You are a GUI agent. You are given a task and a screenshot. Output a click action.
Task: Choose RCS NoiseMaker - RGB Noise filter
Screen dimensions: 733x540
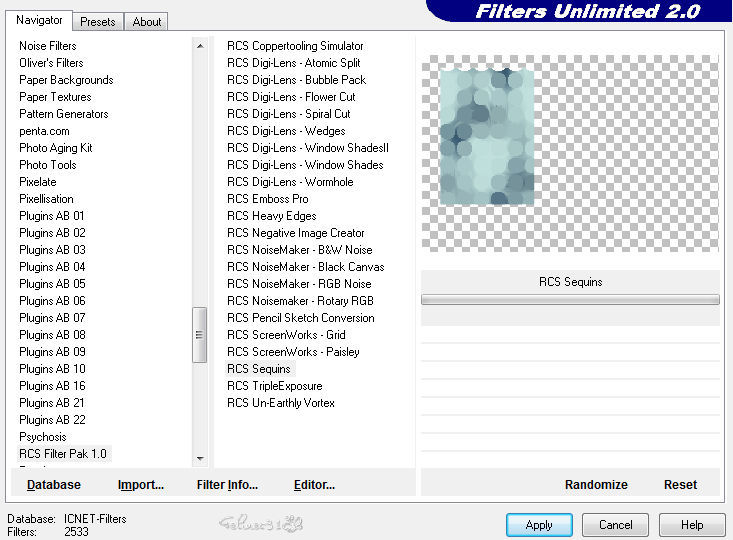point(299,284)
